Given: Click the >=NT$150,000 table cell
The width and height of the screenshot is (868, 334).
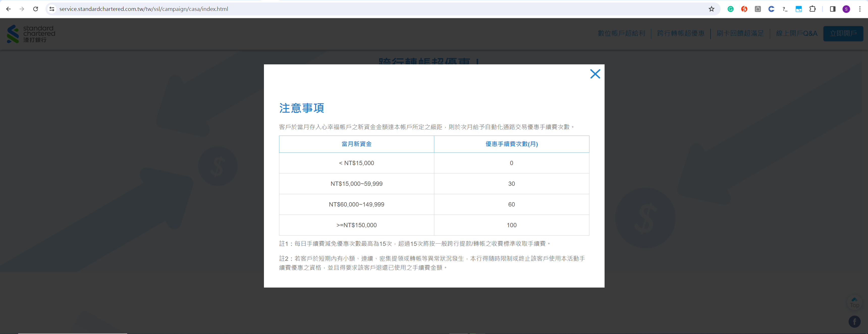Looking at the screenshot, I should 357,225.
